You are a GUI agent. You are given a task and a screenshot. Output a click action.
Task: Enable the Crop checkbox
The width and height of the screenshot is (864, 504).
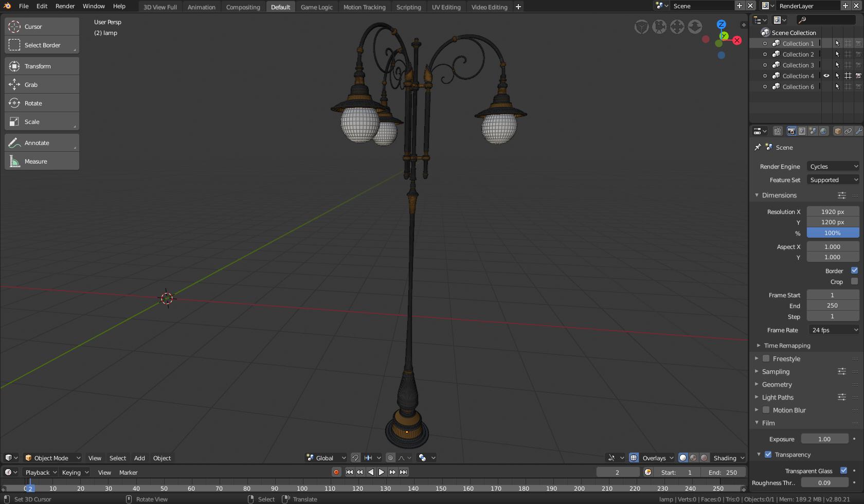point(854,281)
